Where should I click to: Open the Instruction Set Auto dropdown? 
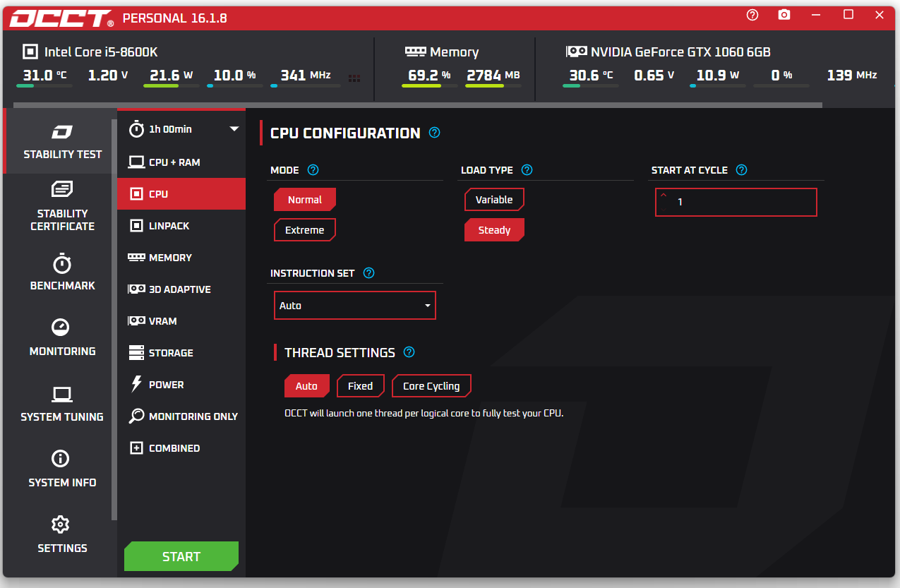(x=355, y=306)
